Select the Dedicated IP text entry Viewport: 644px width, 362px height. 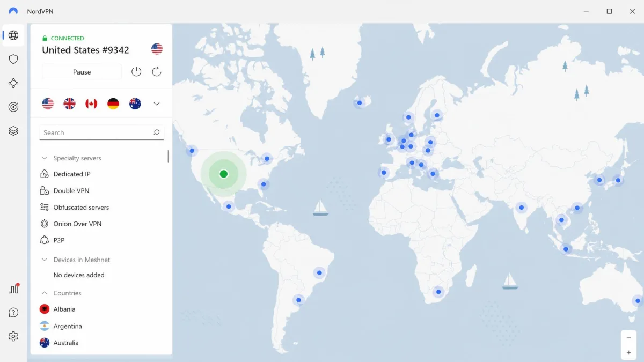coord(72,174)
